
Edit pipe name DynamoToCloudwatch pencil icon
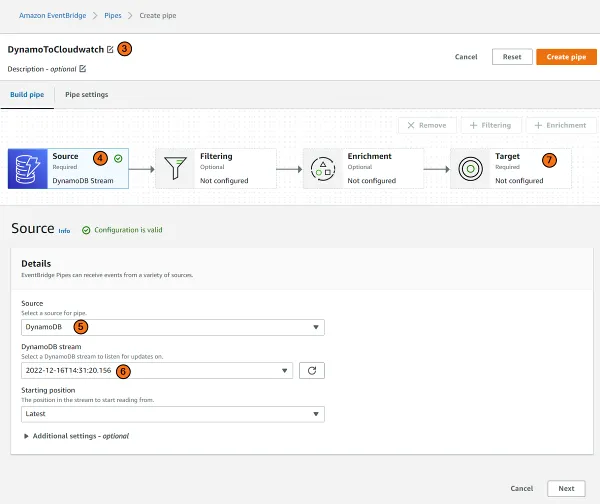110,49
